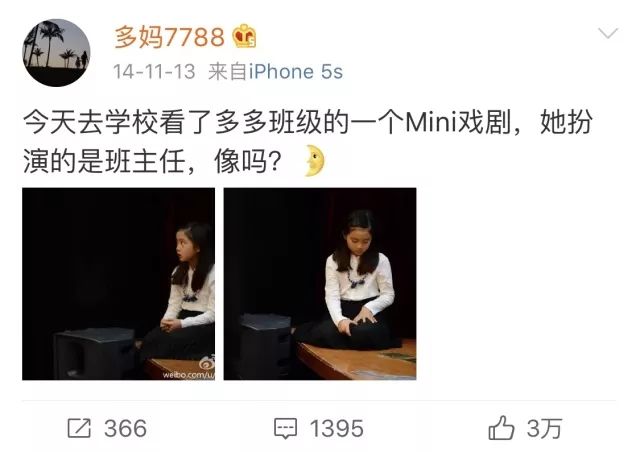Toggle the thumbs-up like icon
This screenshot has width=640, height=452.
point(501,428)
